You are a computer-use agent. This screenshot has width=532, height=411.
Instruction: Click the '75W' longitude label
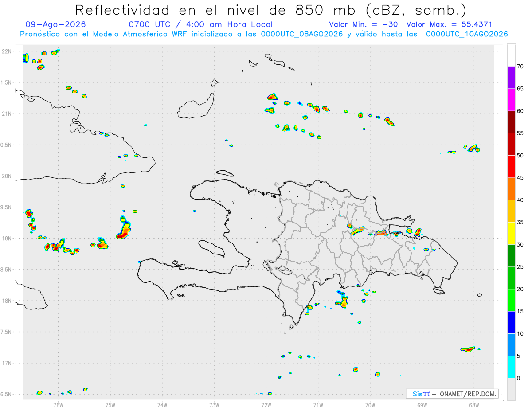[110, 405]
